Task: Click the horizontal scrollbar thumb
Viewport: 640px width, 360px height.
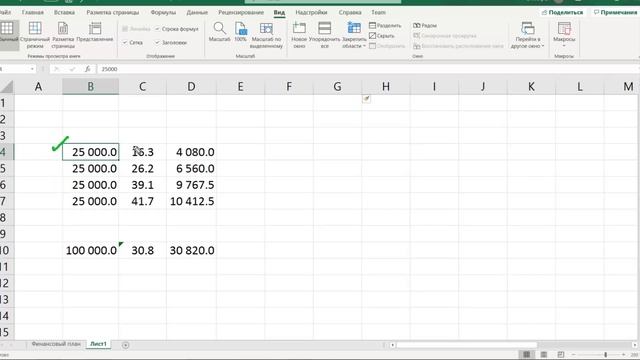Action: (x=467, y=345)
